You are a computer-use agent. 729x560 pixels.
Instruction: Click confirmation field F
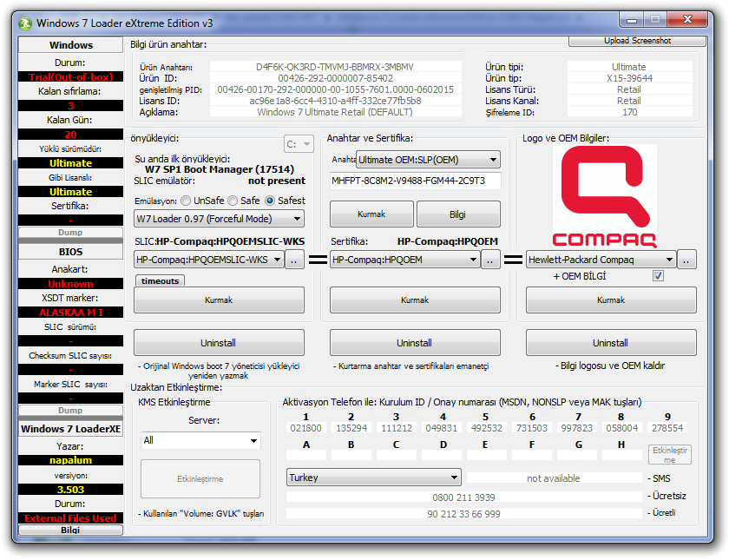click(532, 455)
